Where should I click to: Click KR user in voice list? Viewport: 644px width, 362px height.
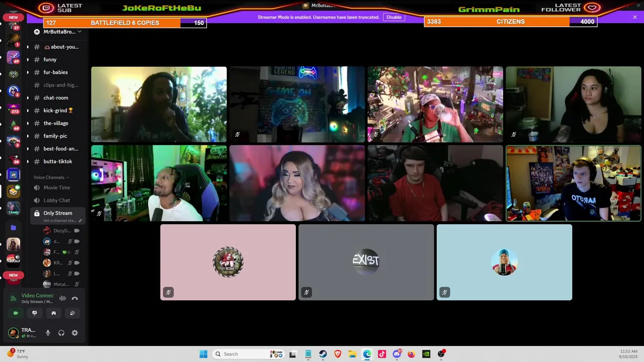pyautogui.click(x=61, y=263)
